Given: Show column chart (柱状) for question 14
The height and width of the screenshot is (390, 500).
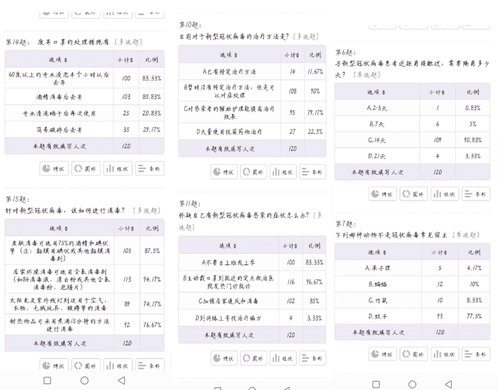Looking at the screenshot, I should tap(118, 169).
